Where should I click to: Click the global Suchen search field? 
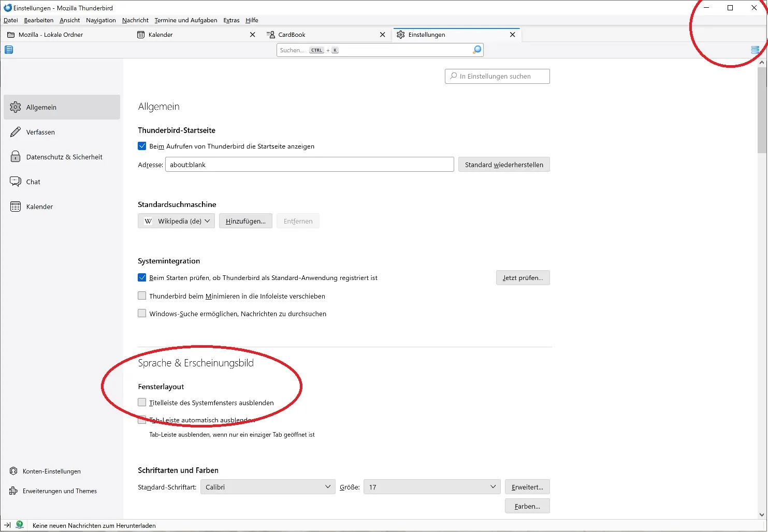[x=380, y=50]
